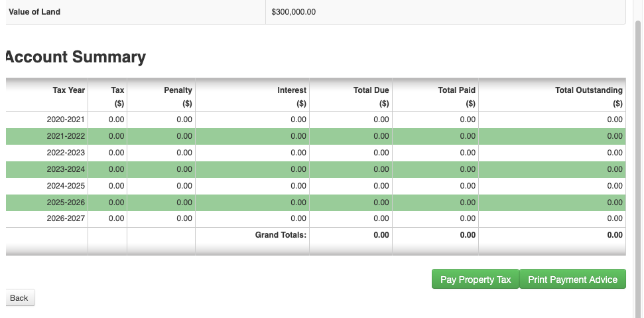The height and width of the screenshot is (318, 644).
Task: Click Grand Totals Total Due value
Action: tap(381, 235)
